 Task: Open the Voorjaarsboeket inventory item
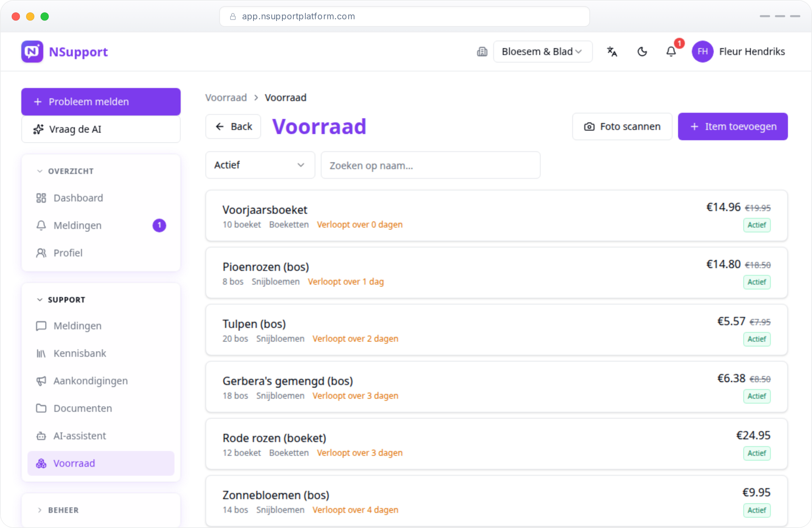coord(496,216)
